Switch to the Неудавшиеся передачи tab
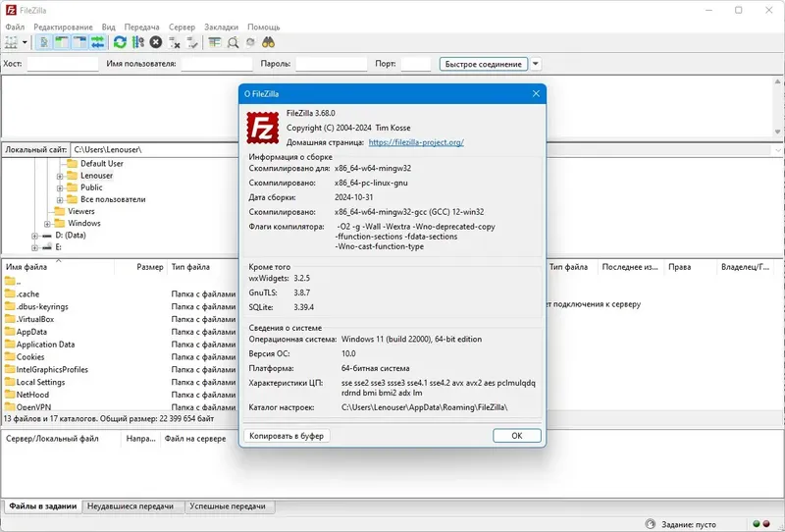785x532 pixels. click(131, 506)
